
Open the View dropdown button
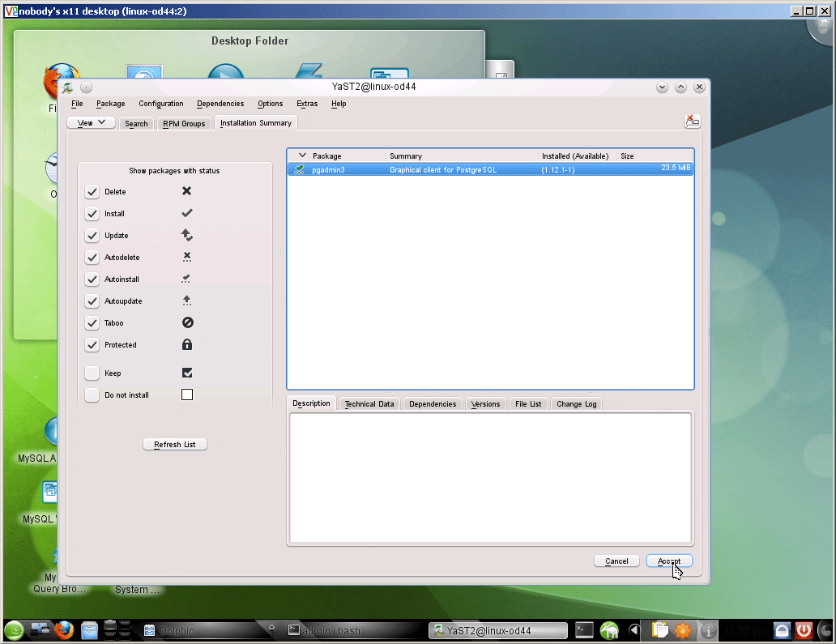pyautogui.click(x=92, y=122)
